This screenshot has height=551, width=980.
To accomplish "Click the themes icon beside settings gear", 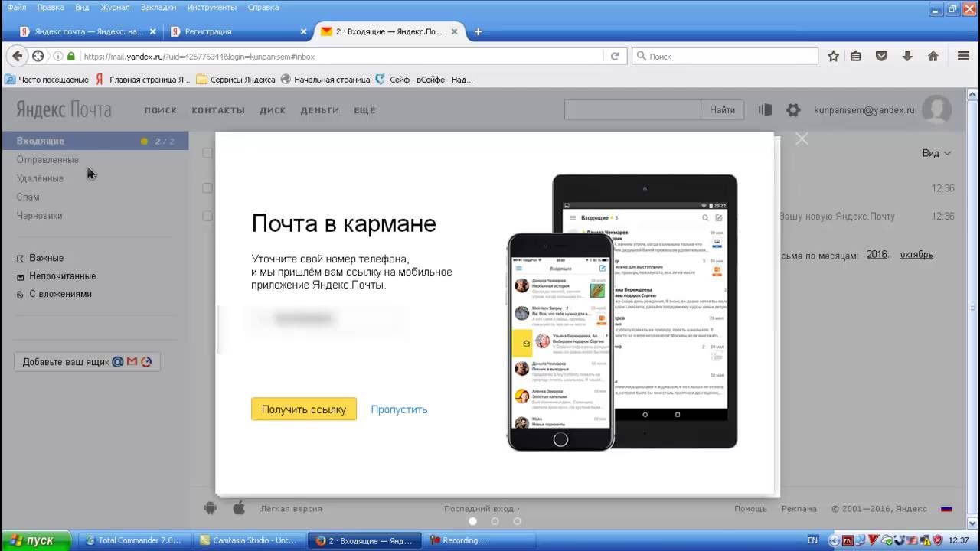I will click(765, 110).
